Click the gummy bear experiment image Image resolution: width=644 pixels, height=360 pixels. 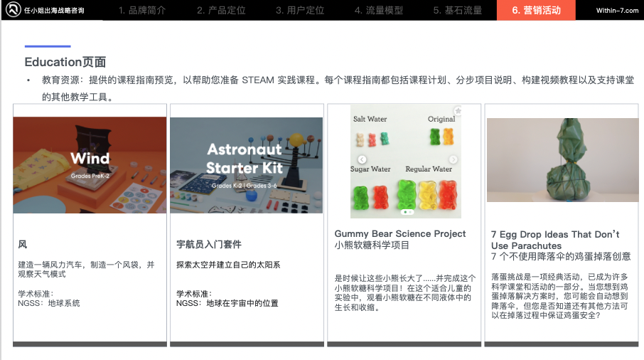click(406, 161)
